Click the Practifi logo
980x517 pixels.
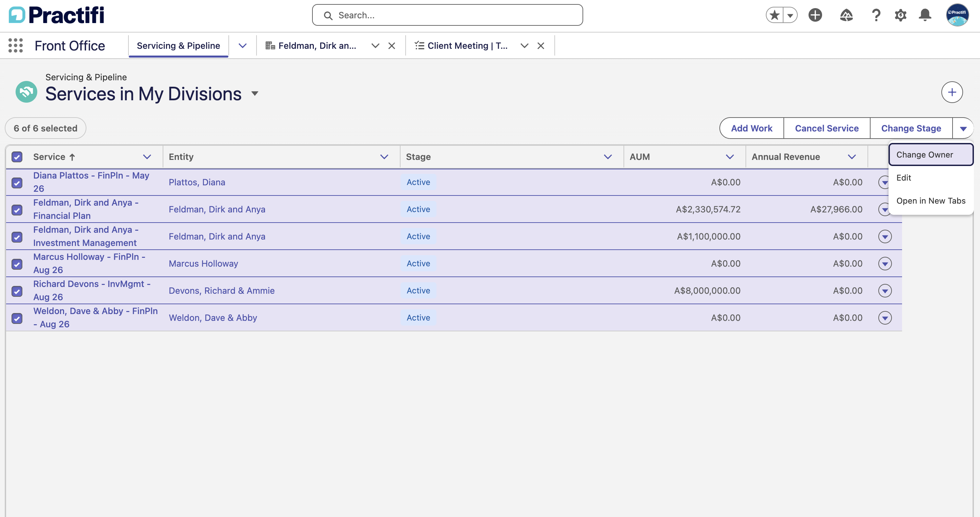point(56,15)
